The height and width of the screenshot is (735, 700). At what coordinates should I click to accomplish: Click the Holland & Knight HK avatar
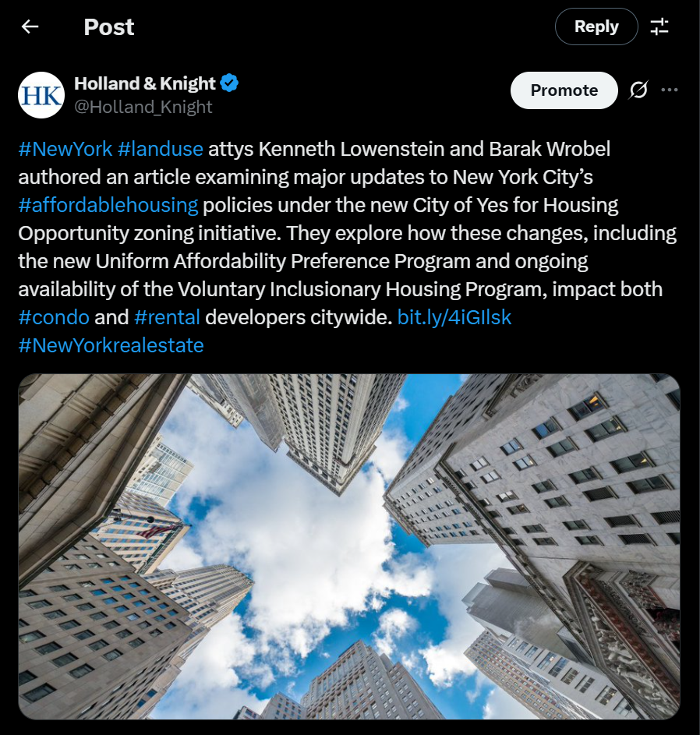coord(41,95)
